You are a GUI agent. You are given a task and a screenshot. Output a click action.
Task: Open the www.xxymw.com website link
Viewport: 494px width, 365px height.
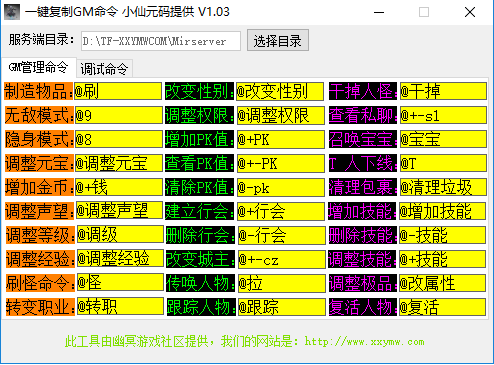pyautogui.click(x=364, y=342)
